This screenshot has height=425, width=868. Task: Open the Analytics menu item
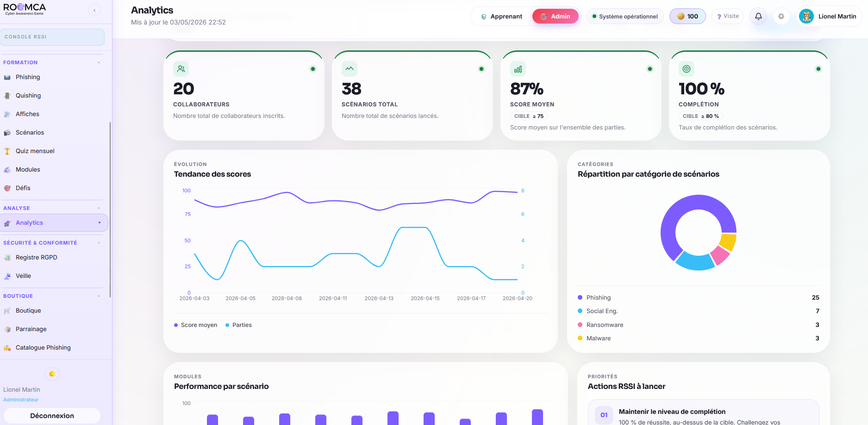54,223
